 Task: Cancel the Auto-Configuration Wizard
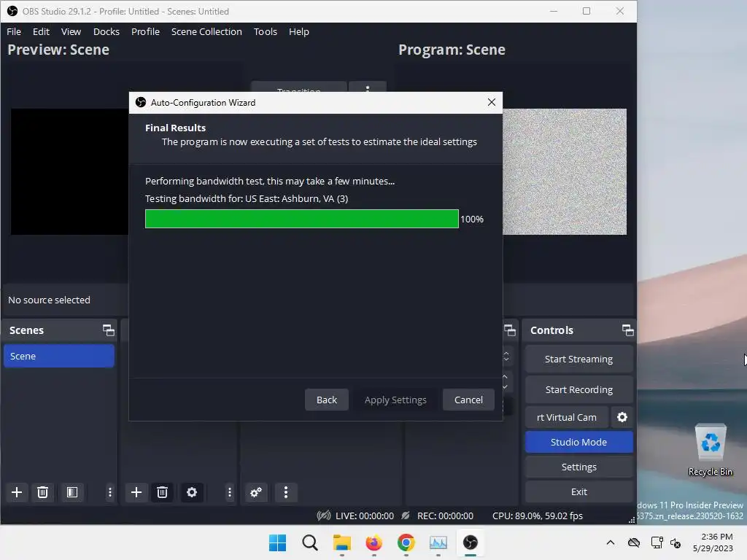coord(468,400)
